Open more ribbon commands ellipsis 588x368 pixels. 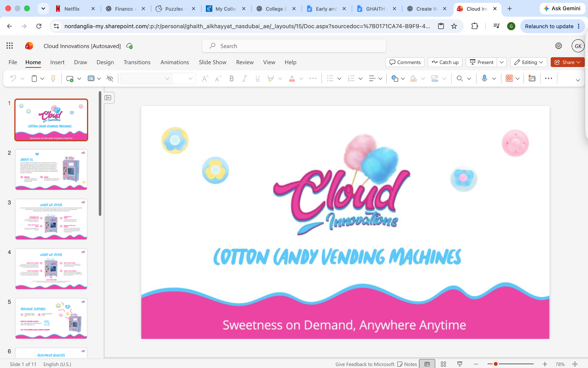[548, 78]
